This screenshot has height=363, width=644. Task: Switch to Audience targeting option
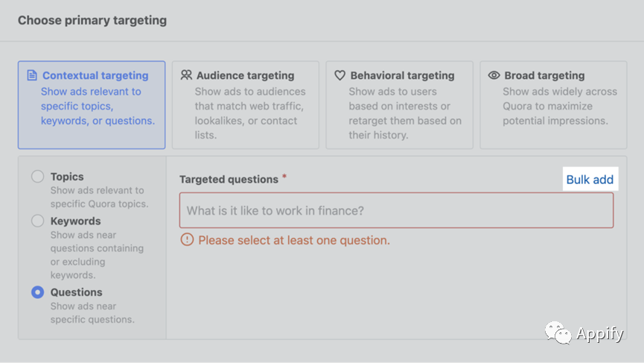tap(246, 105)
